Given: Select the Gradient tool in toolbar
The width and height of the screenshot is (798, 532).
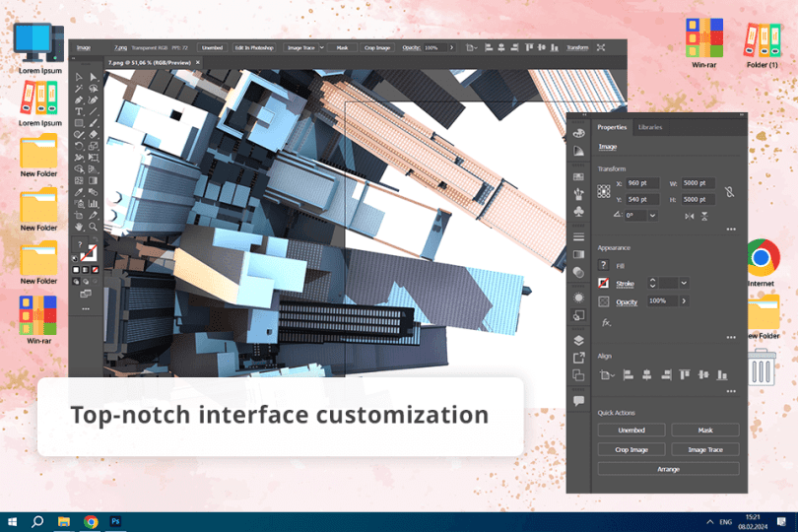Looking at the screenshot, I should coord(94,180).
